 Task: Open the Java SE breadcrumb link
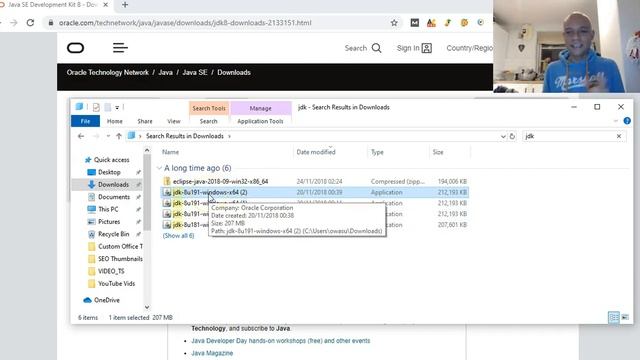click(195, 72)
